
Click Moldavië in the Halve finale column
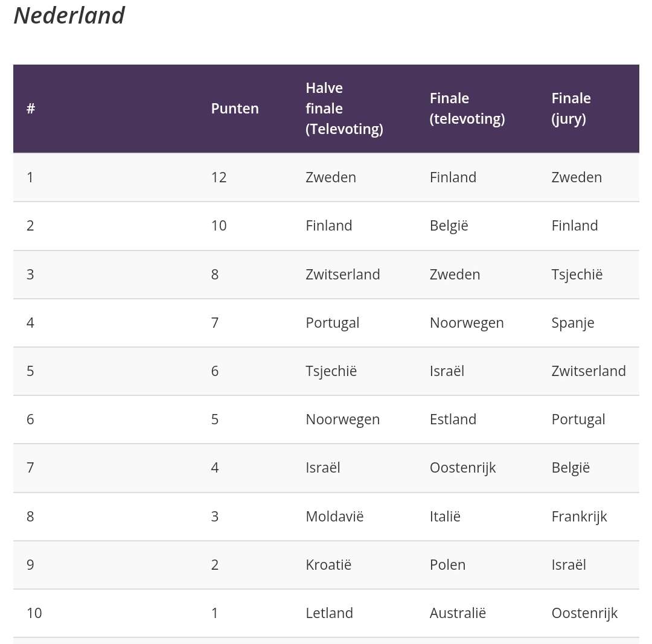click(x=334, y=517)
